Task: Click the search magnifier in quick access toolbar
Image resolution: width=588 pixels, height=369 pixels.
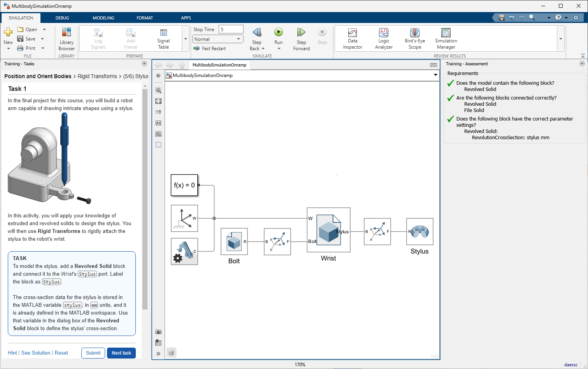Action: pyautogui.click(x=532, y=18)
